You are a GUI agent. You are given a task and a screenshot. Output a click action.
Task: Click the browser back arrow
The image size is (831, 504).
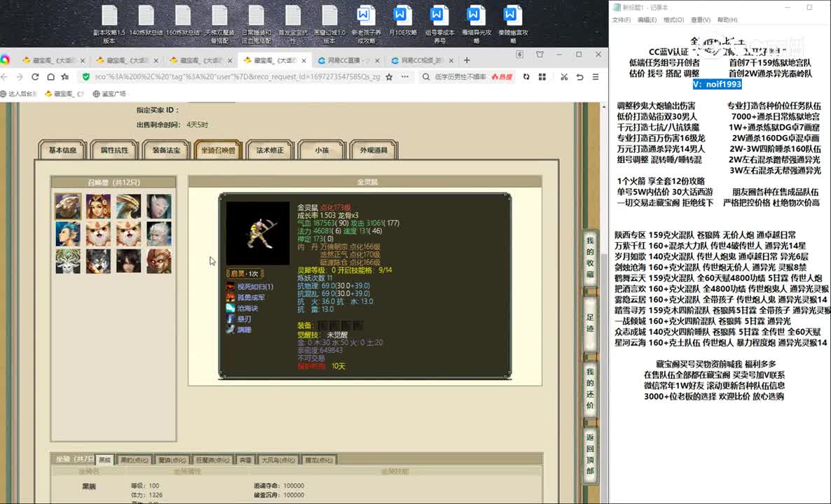tap(4, 77)
